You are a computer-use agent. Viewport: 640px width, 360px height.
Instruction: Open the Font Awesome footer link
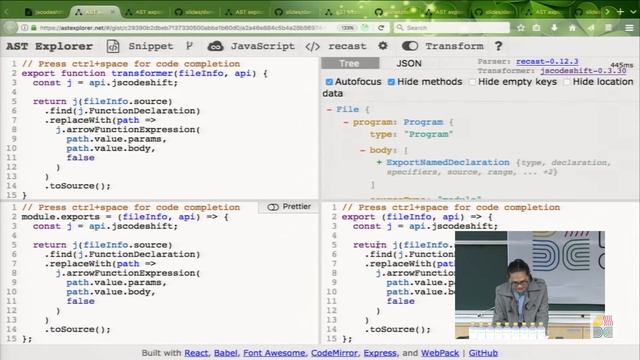[x=274, y=353]
